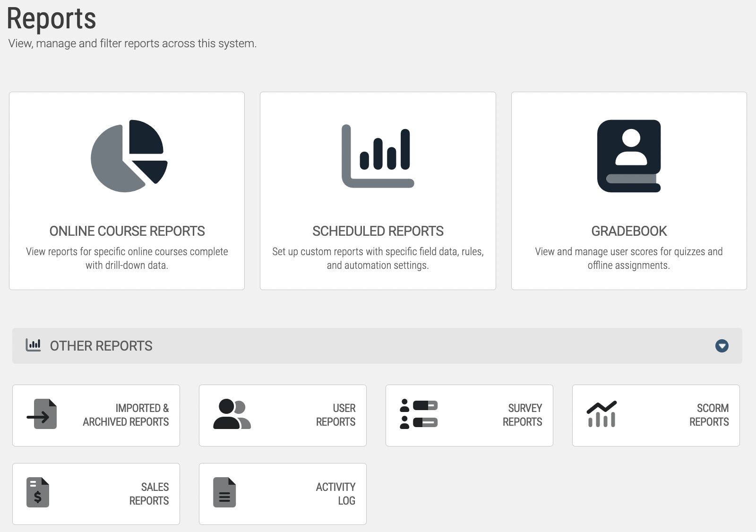This screenshot has height=532, width=756.
Task: Open User Reports label
Action: [x=335, y=415]
